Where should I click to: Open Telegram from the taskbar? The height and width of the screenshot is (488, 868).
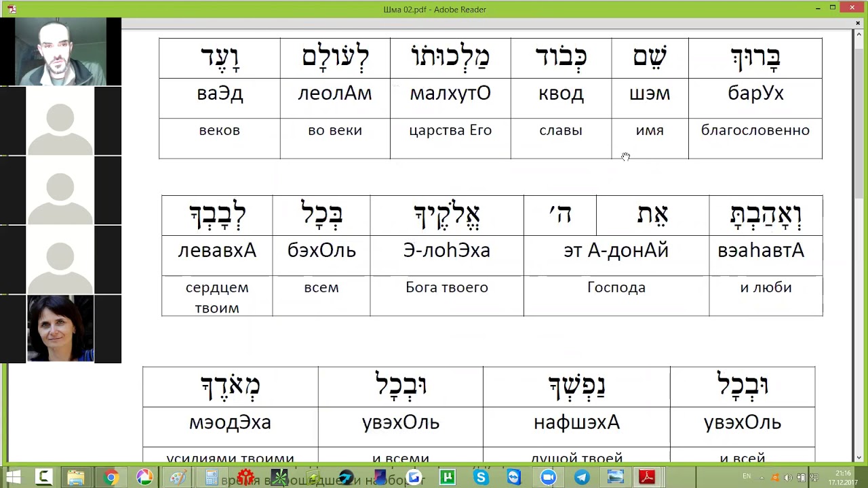[x=582, y=477]
